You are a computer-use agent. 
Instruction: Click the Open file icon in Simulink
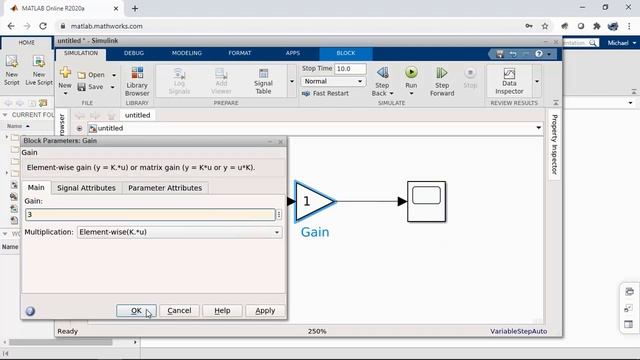[82, 75]
